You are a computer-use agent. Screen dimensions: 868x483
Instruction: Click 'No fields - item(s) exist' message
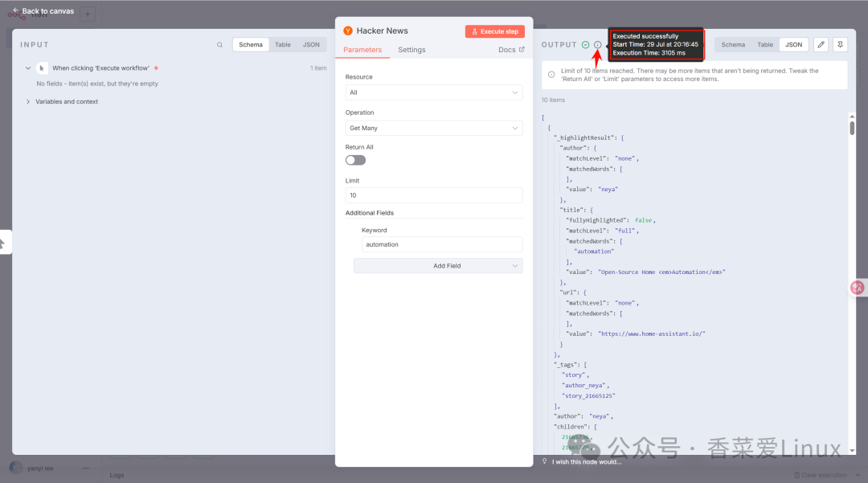(97, 84)
